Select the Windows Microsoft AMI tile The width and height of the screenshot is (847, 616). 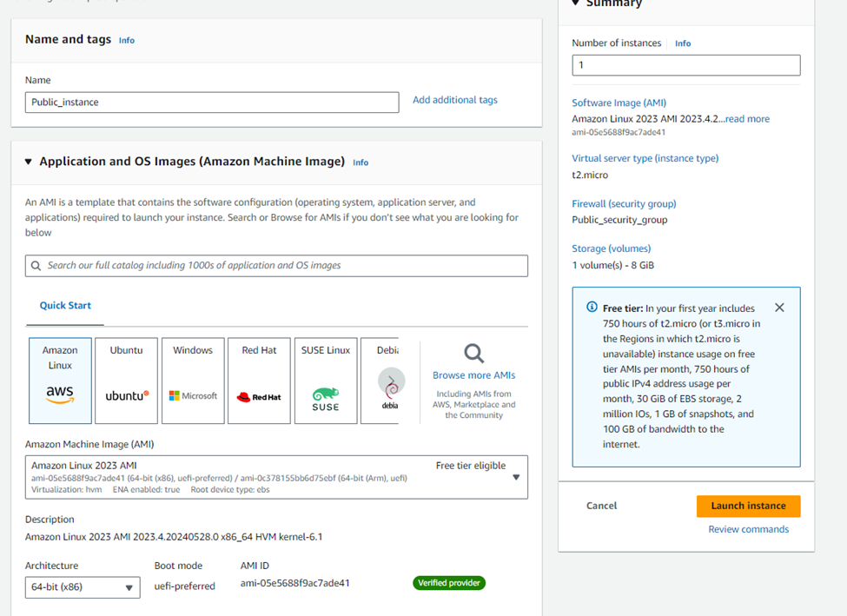[193, 381]
